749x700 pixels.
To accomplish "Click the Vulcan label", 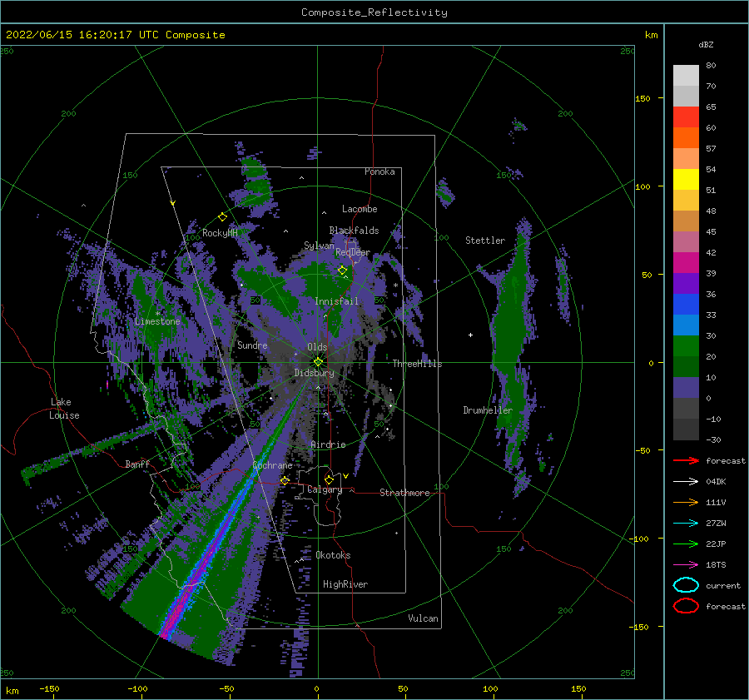I will click(x=423, y=618).
